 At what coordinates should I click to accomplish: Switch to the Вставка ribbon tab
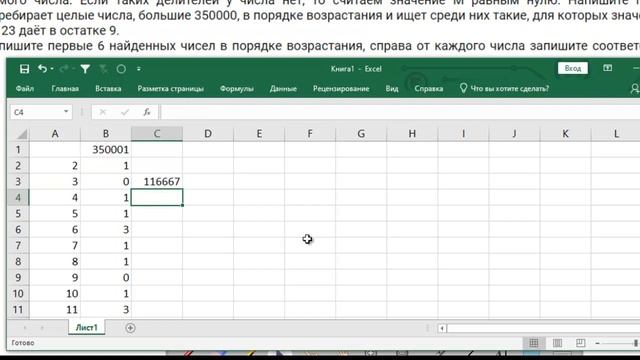pyautogui.click(x=108, y=89)
